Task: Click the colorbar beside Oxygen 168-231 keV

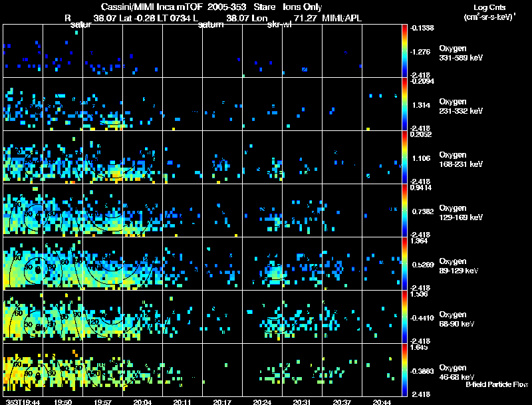Action: (x=404, y=157)
